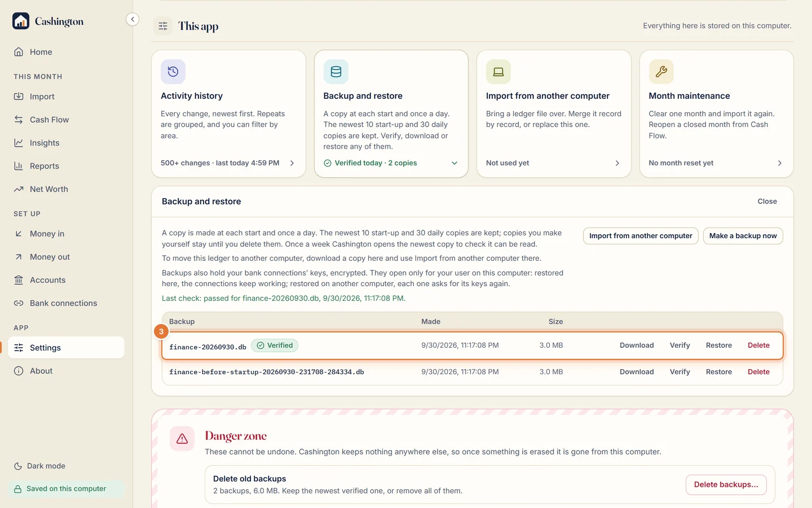Click the Bank connections link icon

[x=19, y=303]
